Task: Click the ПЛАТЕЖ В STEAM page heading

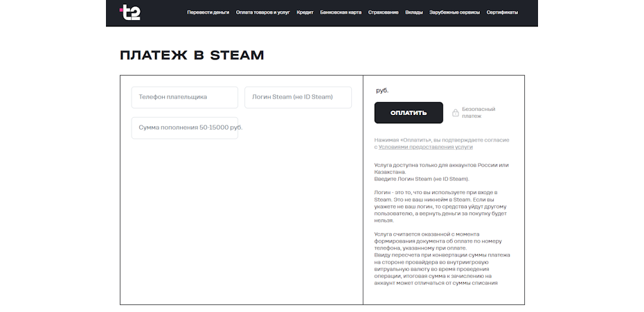Action: [x=192, y=55]
